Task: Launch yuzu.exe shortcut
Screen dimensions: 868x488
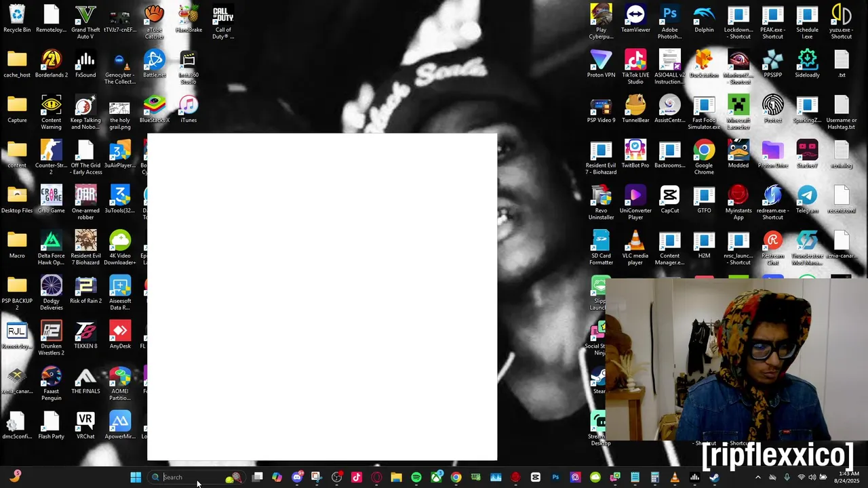Action: coord(842,22)
